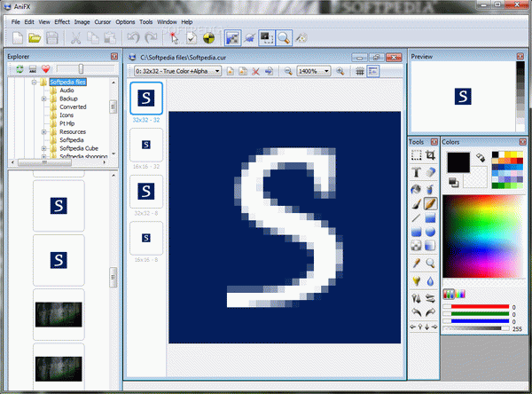Toggle the grid display button
Image resolution: width=532 pixels, height=394 pixels.
[x=360, y=71]
